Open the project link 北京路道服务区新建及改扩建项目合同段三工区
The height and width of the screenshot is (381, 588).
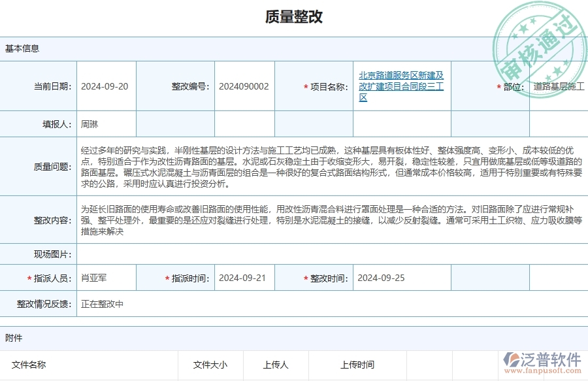click(400, 85)
